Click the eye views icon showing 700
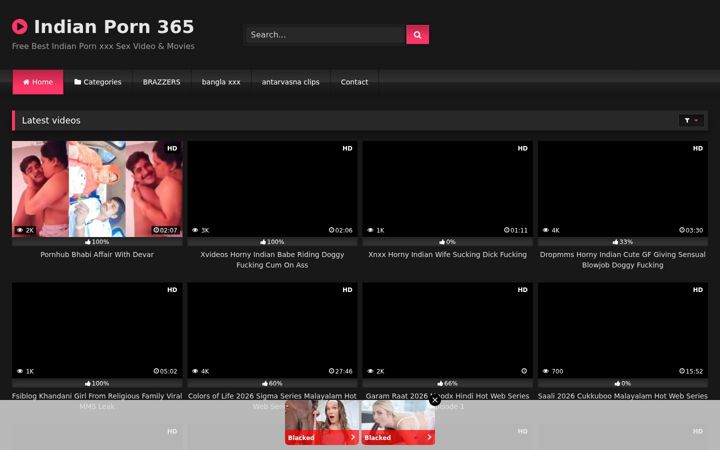Viewport: 720px width, 450px height. (546, 371)
